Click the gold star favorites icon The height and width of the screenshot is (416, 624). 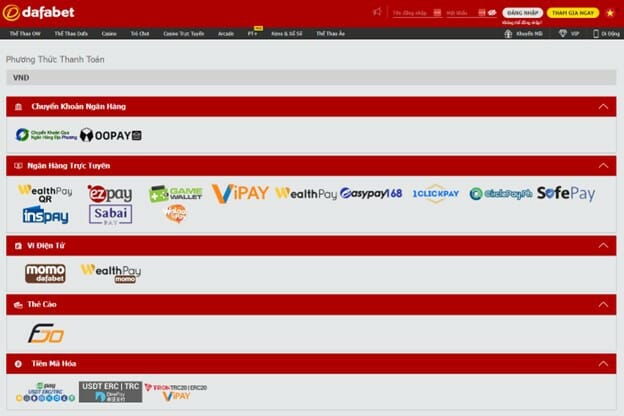click(610, 13)
